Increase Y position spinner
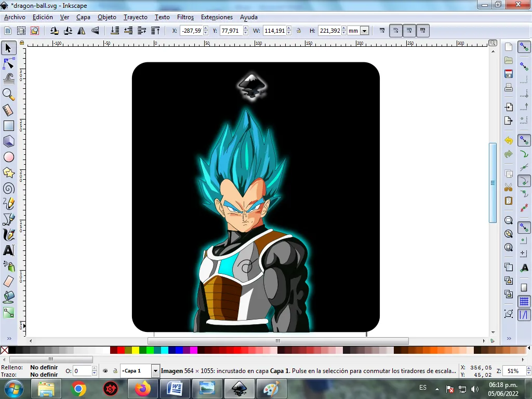This screenshot has width=532, height=399. point(246,29)
